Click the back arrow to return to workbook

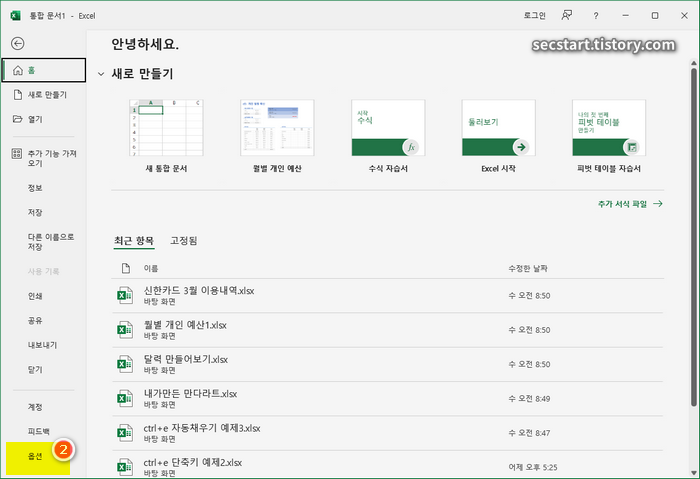pos(17,43)
